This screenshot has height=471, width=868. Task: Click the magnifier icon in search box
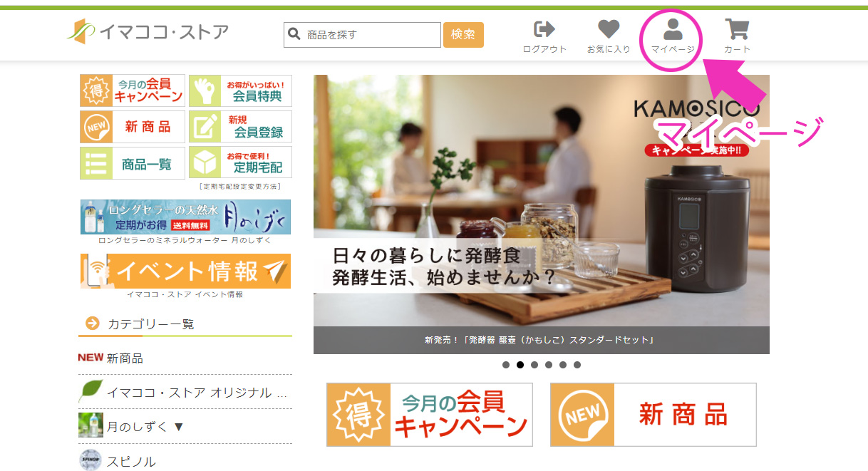293,34
